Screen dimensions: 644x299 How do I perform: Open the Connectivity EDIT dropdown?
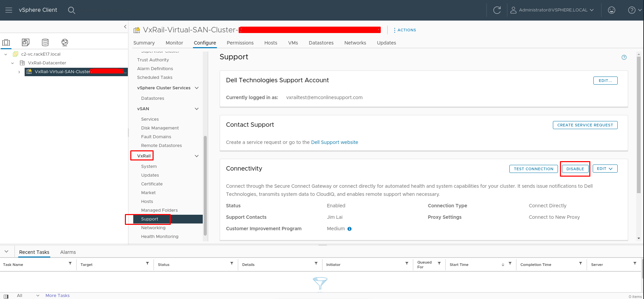click(605, 169)
